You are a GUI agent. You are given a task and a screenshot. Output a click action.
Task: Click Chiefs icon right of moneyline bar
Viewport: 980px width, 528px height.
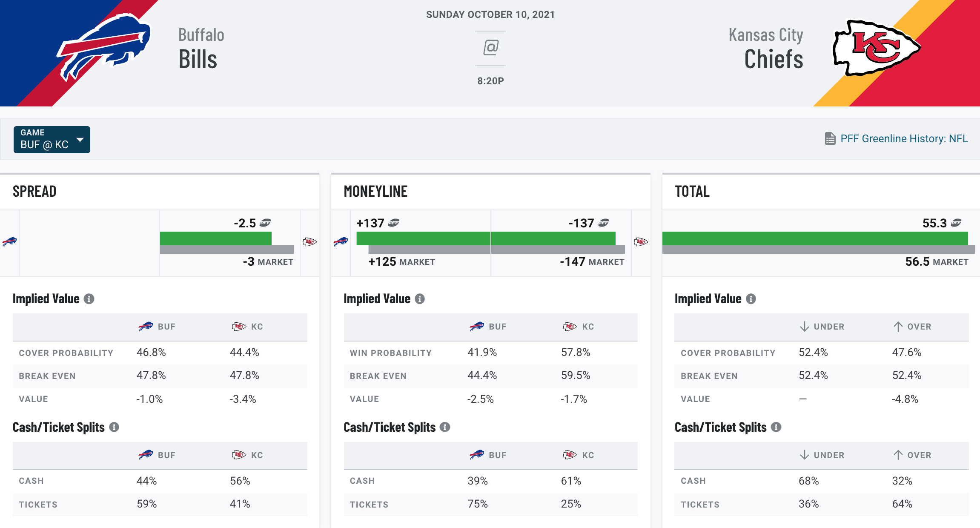point(641,242)
